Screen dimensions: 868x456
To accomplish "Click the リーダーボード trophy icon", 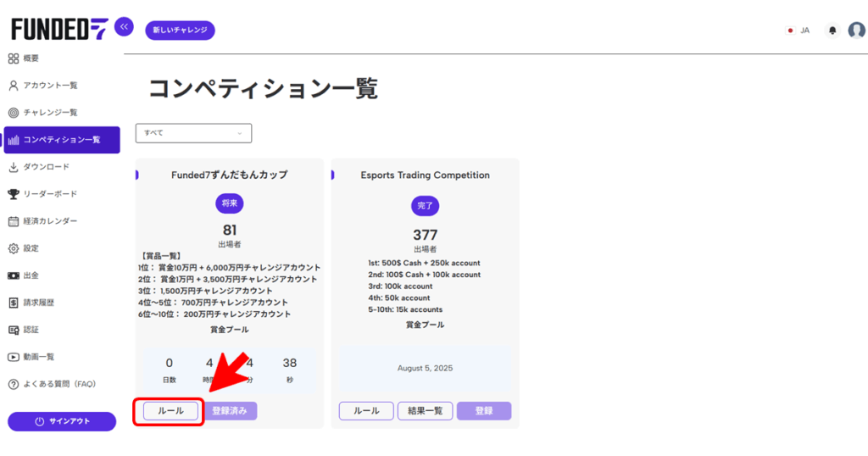I will (14, 194).
